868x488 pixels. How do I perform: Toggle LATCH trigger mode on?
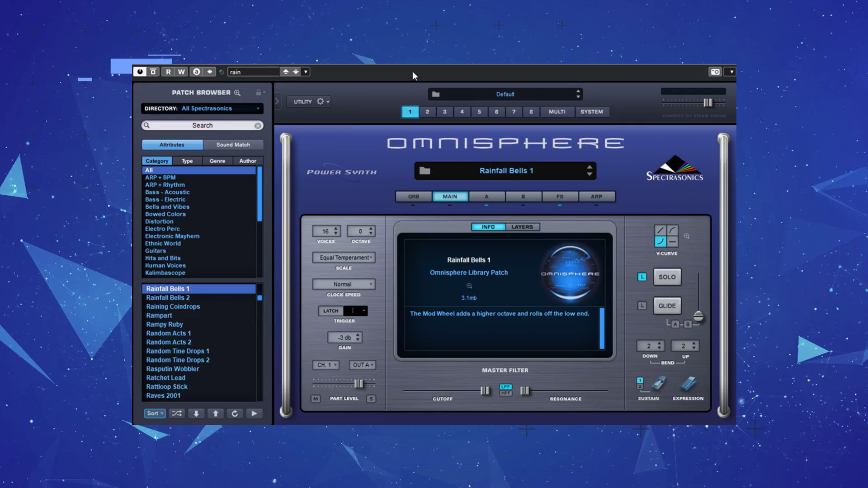tap(331, 310)
